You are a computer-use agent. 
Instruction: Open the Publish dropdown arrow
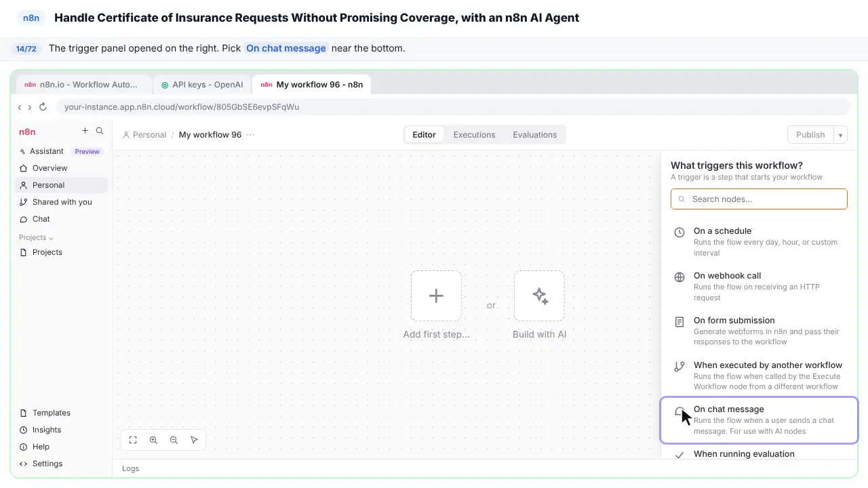point(840,135)
